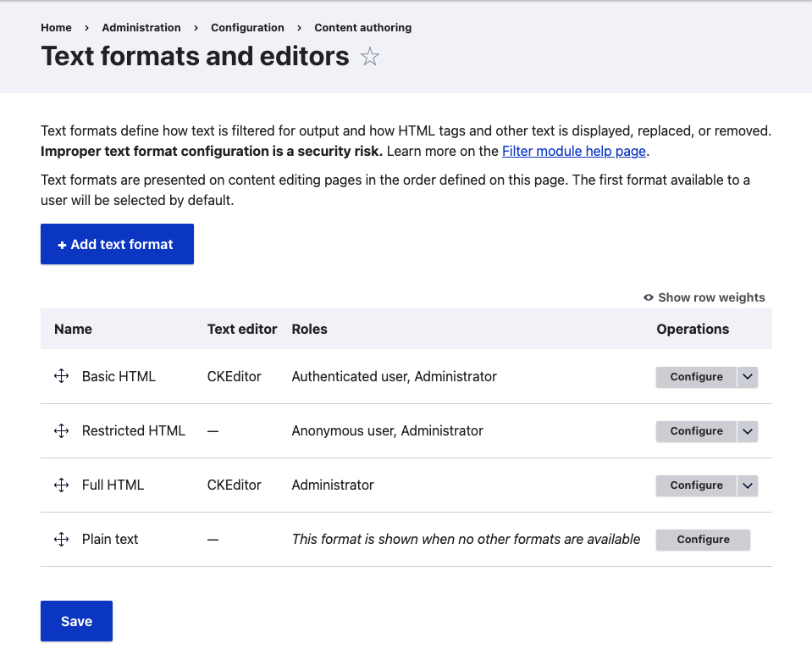Configure the Plain text format
This screenshot has width=812, height=660.
click(x=703, y=540)
